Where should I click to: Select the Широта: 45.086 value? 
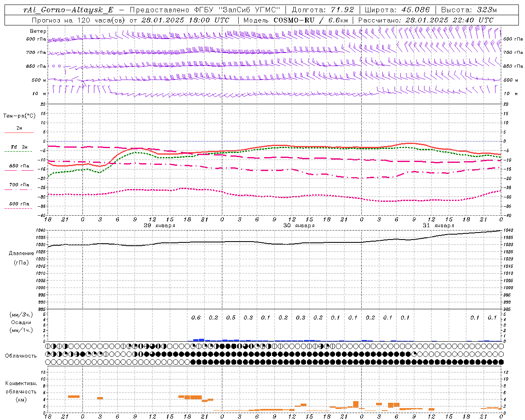coord(397,10)
